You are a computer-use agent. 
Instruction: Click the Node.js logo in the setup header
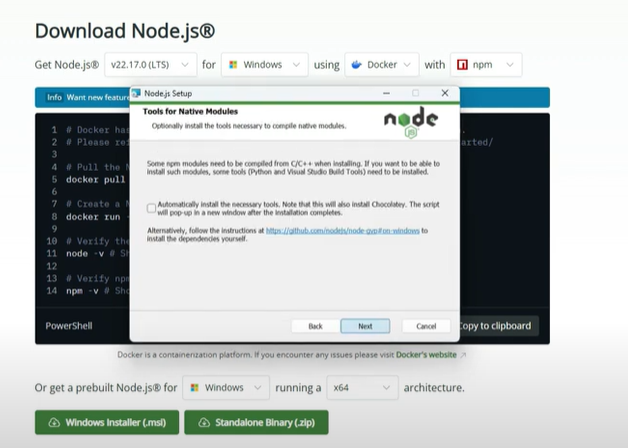coord(411,122)
